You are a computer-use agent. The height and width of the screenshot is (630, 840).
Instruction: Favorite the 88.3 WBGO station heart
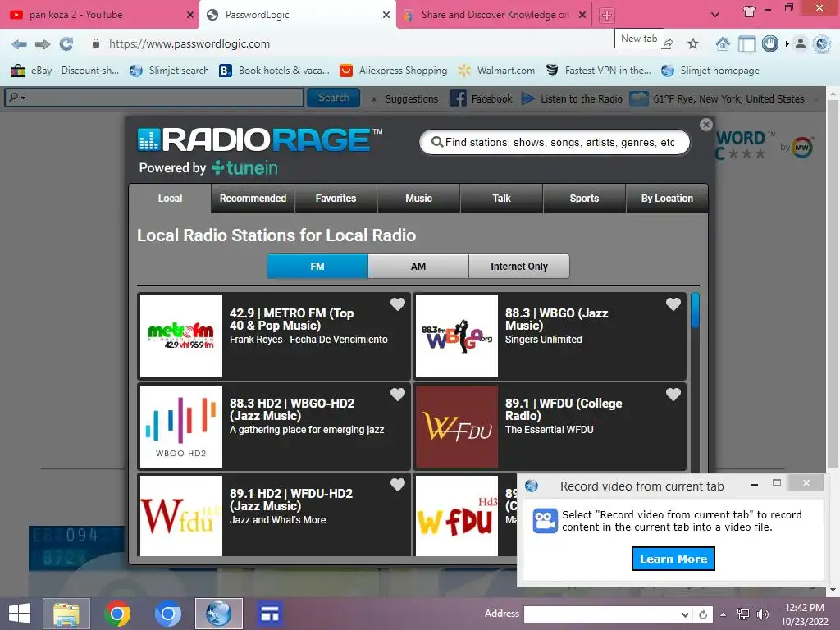(x=673, y=304)
